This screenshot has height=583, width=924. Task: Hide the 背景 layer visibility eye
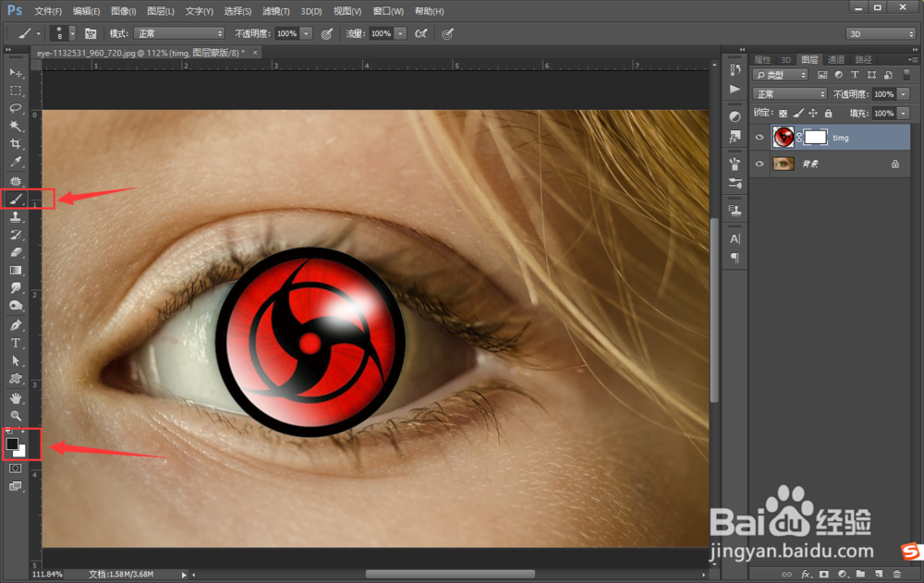(x=759, y=164)
